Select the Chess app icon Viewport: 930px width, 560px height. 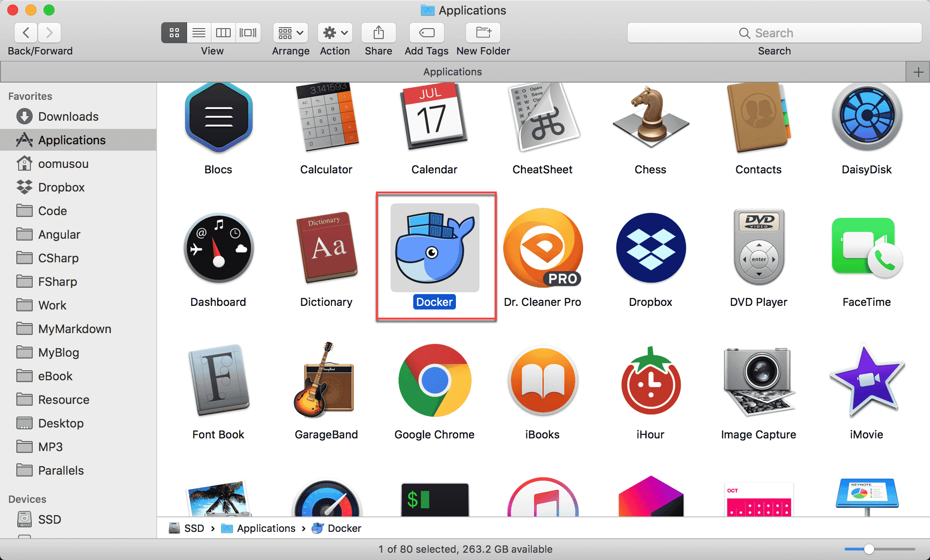pos(651,117)
